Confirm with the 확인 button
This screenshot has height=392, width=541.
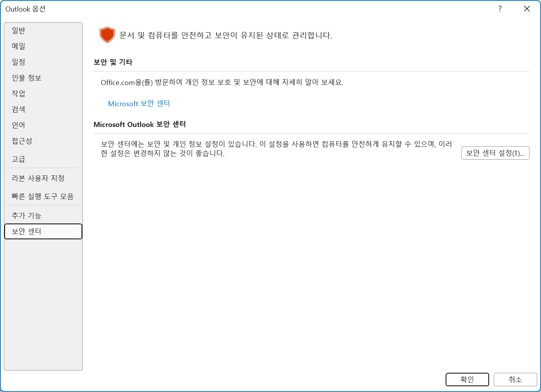(x=467, y=379)
